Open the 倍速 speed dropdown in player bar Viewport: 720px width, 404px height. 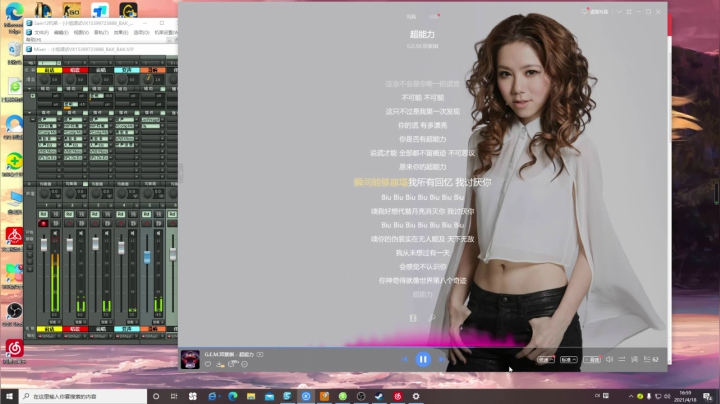point(546,359)
